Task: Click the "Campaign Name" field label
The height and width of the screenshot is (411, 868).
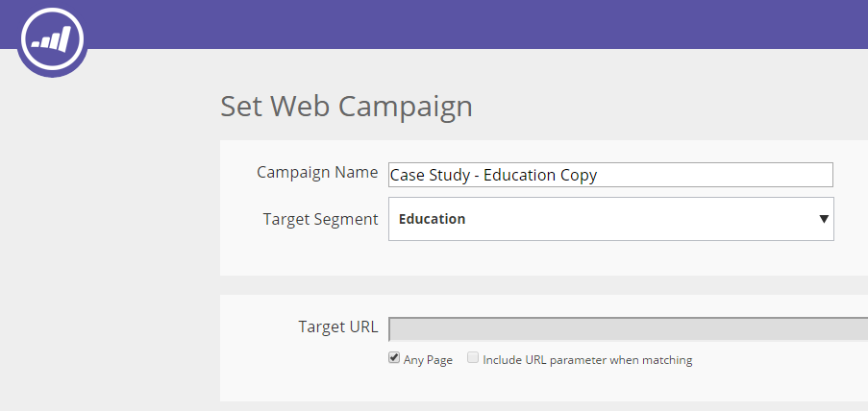Action: pyautogui.click(x=317, y=173)
